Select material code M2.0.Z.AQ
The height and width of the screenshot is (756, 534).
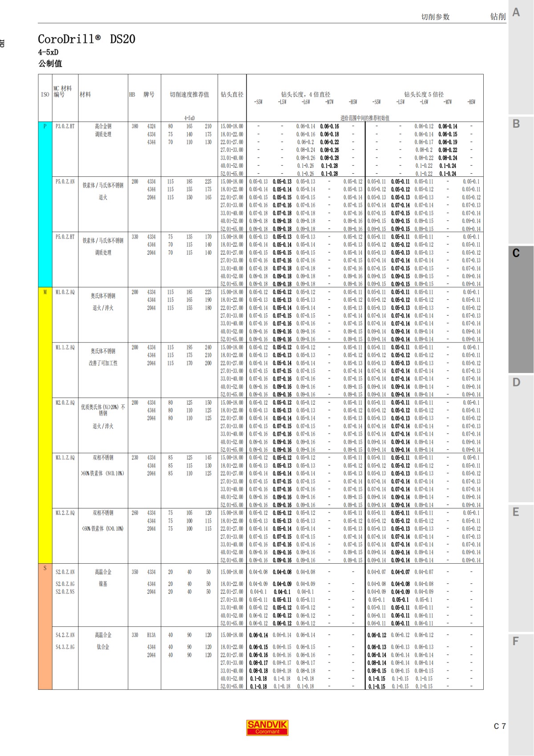coord(65,402)
